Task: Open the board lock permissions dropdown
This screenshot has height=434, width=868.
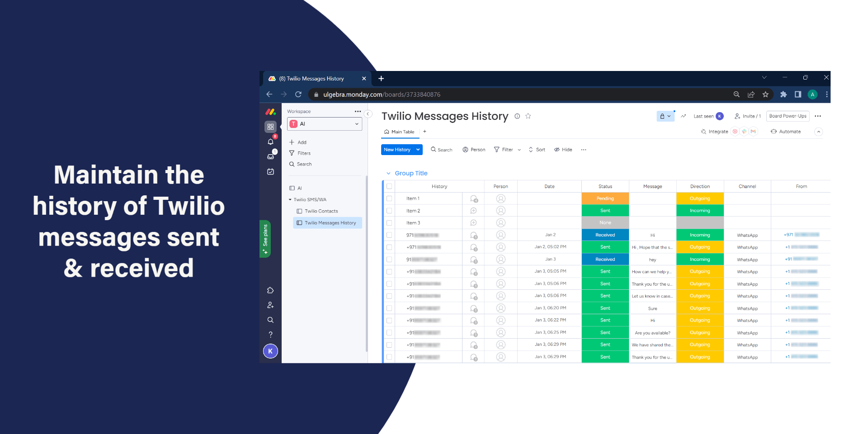Action: [x=665, y=116]
